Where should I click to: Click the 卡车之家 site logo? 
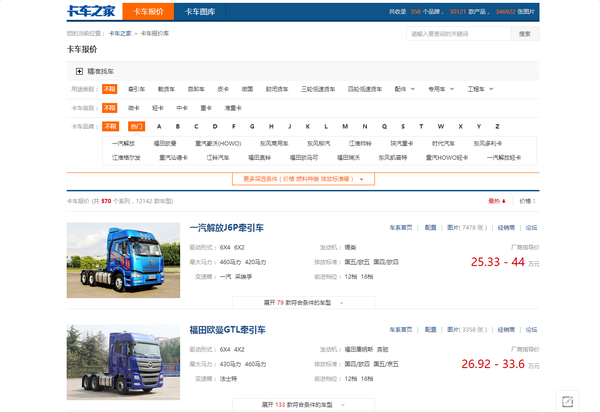[91, 11]
